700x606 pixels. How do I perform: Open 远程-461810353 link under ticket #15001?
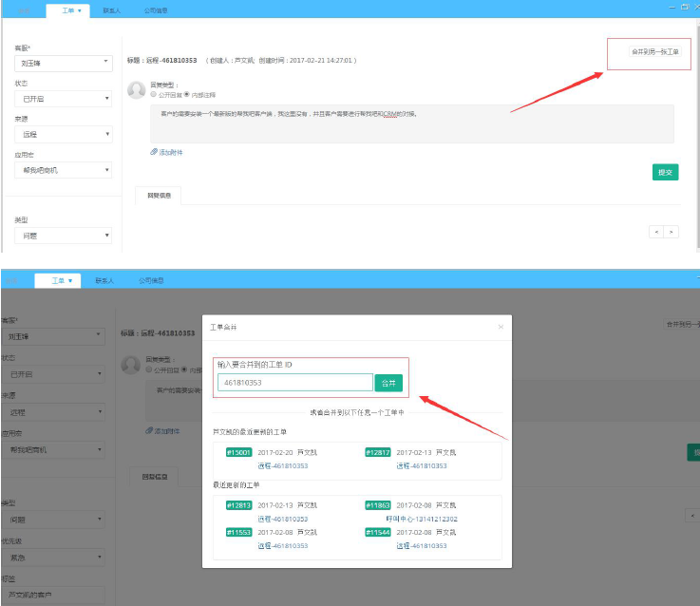point(283,465)
